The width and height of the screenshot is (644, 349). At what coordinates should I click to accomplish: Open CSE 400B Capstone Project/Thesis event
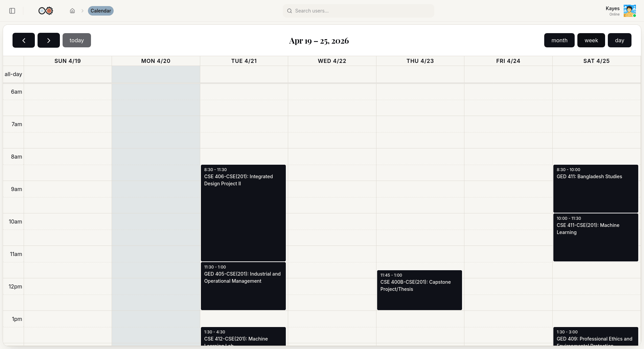(x=419, y=290)
